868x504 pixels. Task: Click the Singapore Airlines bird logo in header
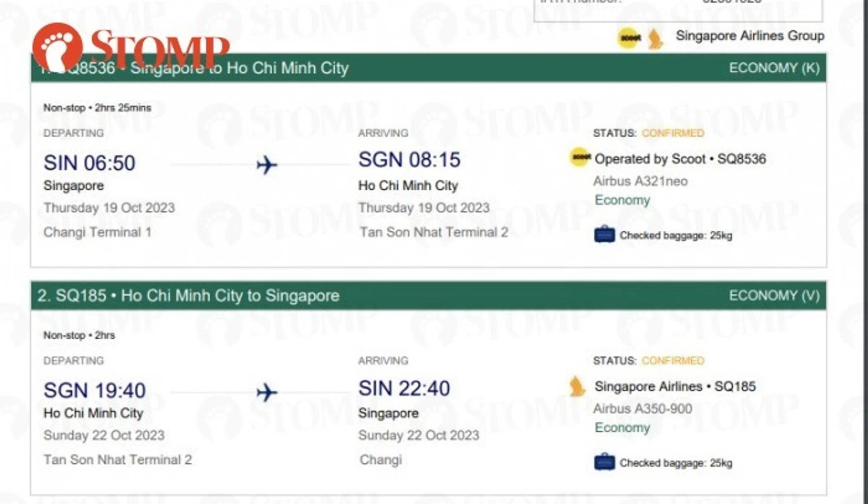(655, 39)
